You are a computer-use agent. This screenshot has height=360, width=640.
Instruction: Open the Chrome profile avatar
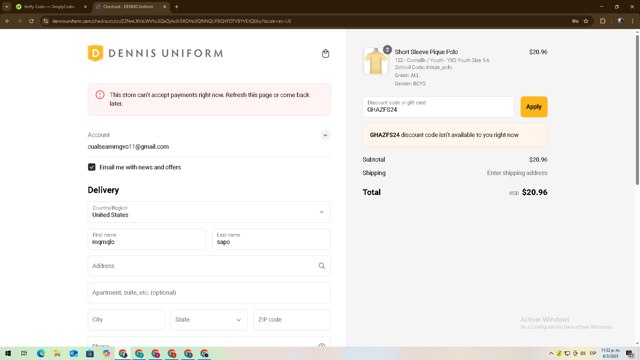click(620, 21)
